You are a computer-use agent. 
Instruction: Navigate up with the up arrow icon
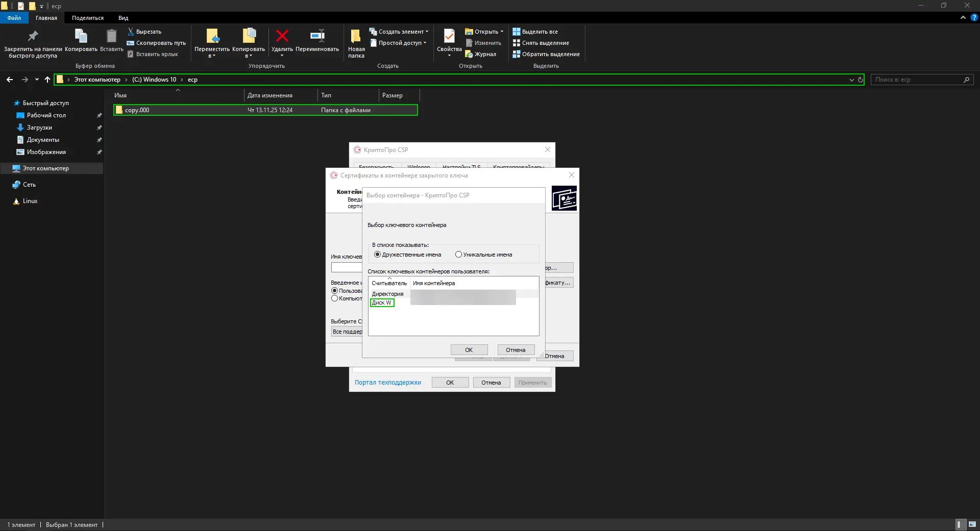point(47,80)
